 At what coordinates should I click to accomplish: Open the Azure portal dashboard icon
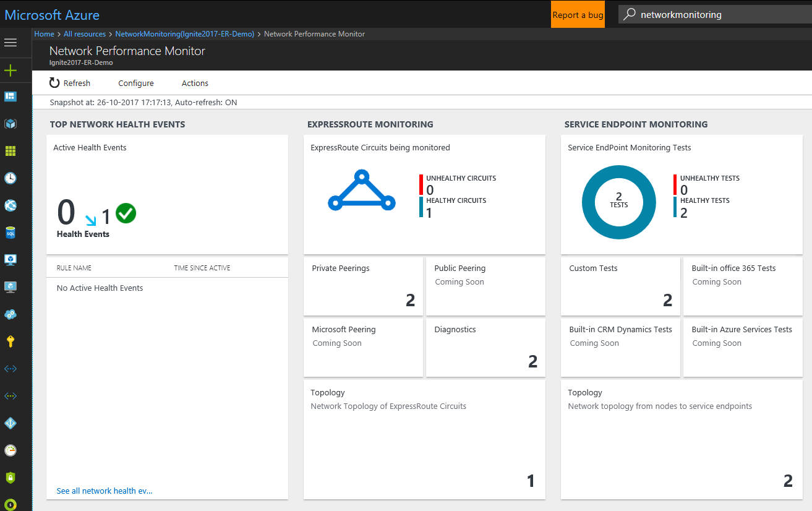10,96
